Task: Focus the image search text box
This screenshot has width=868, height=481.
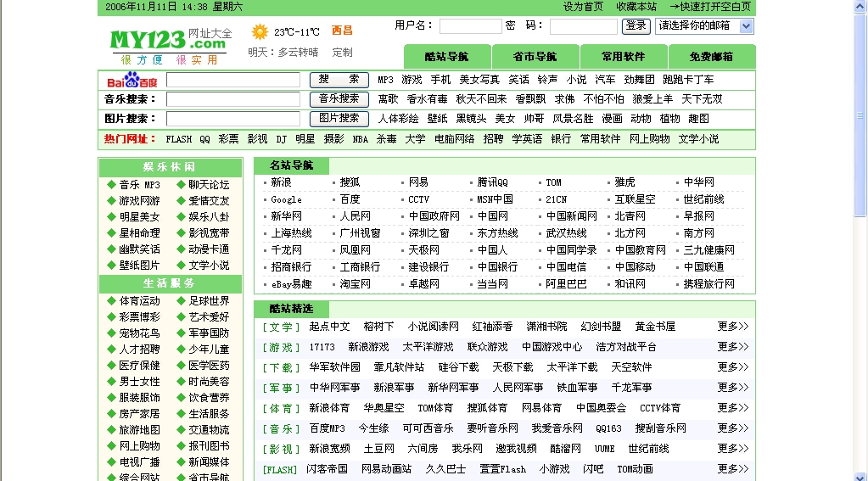Action: pyautogui.click(x=233, y=119)
